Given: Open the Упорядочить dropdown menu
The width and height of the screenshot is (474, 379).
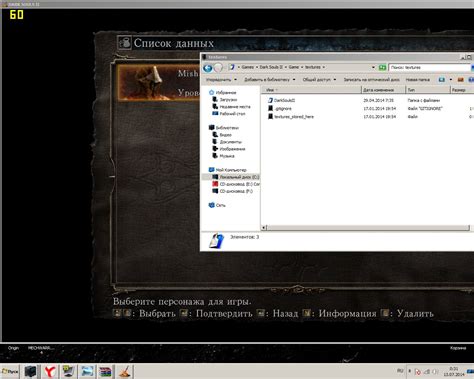Looking at the screenshot, I should [x=221, y=80].
